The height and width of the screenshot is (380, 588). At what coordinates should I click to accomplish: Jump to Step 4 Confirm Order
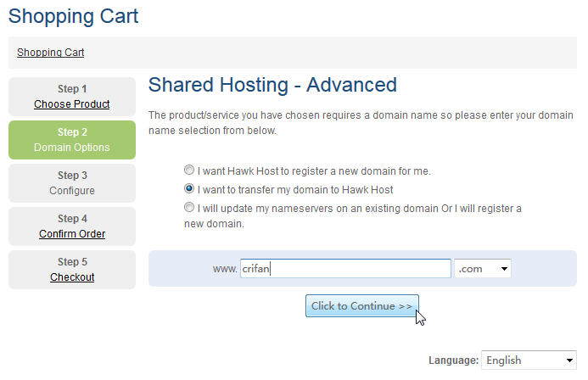click(x=72, y=234)
